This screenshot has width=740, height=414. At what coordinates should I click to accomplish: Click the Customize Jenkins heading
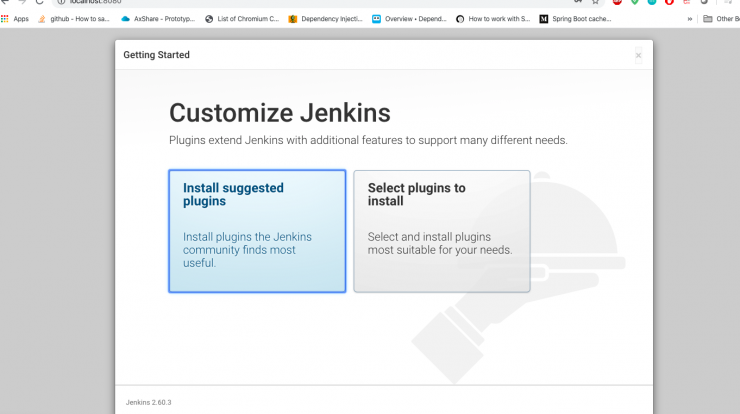pyautogui.click(x=280, y=113)
